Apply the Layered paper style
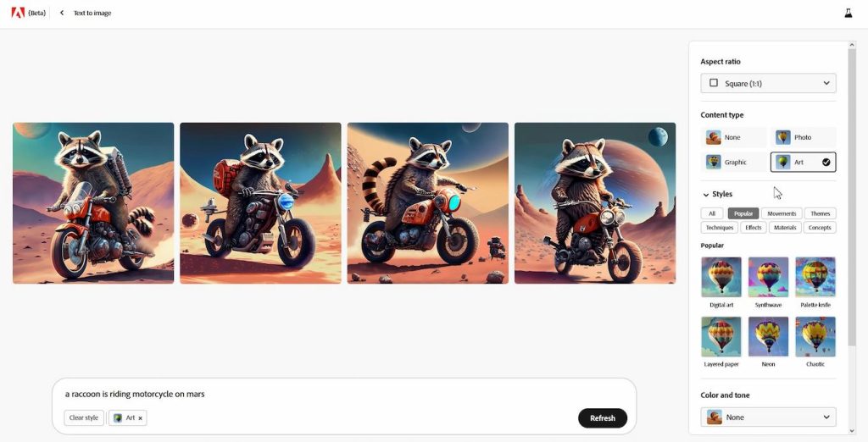The image size is (868, 442). [x=721, y=336]
